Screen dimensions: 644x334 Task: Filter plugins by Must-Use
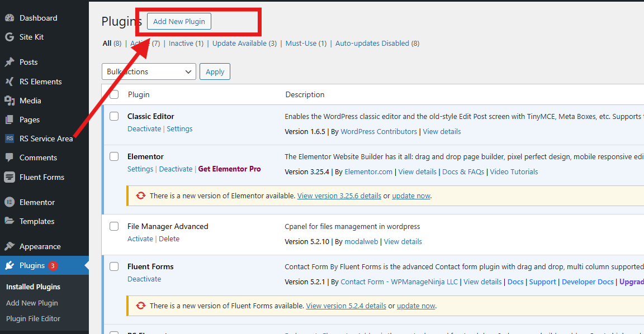pyautogui.click(x=301, y=44)
